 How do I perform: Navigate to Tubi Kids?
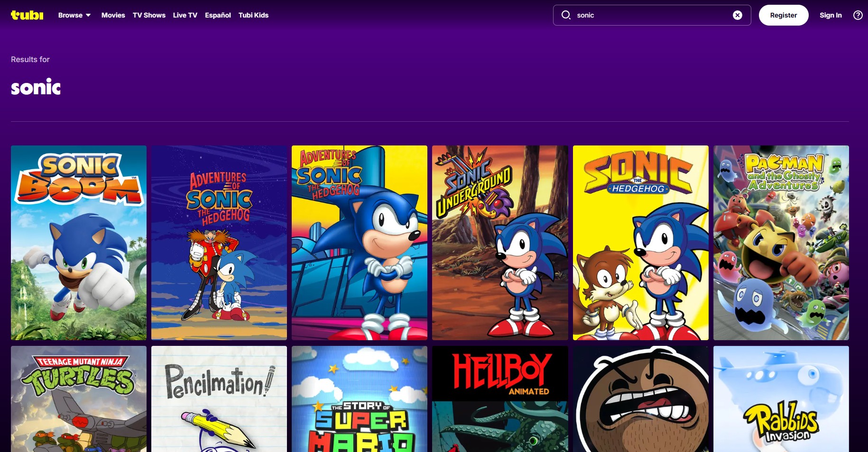point(253,15)
